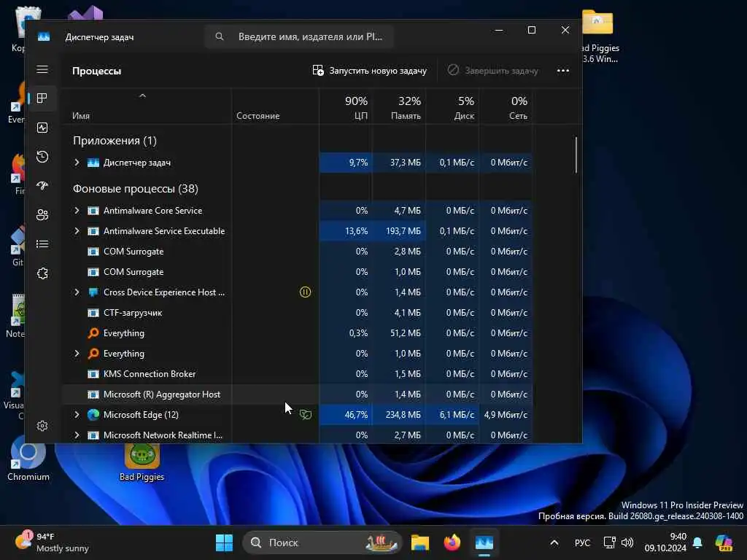Expand Microsoft Network Realtime row

point(77,435)
